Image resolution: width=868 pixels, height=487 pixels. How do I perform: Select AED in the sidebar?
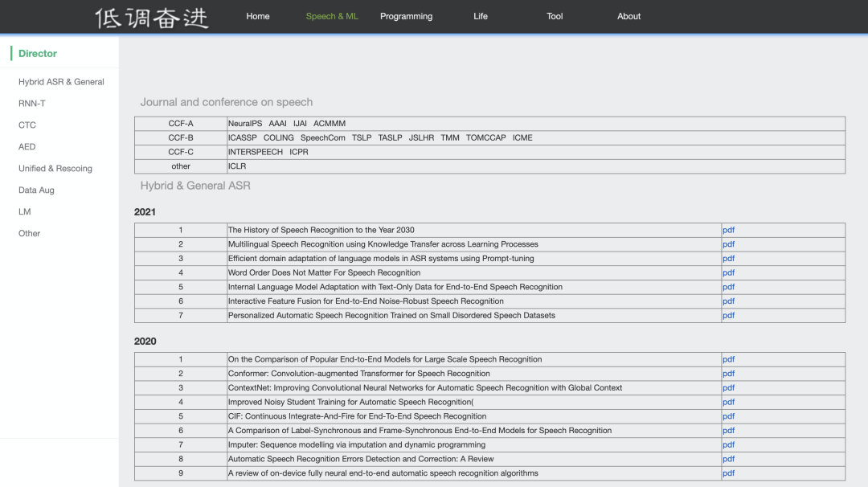[x=27, y=146]
